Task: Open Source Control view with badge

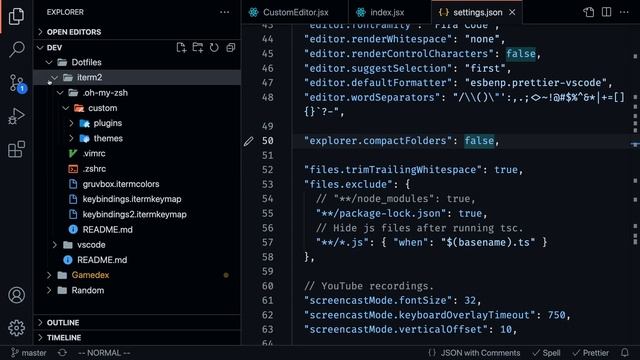Action: [x=17, y=83]
